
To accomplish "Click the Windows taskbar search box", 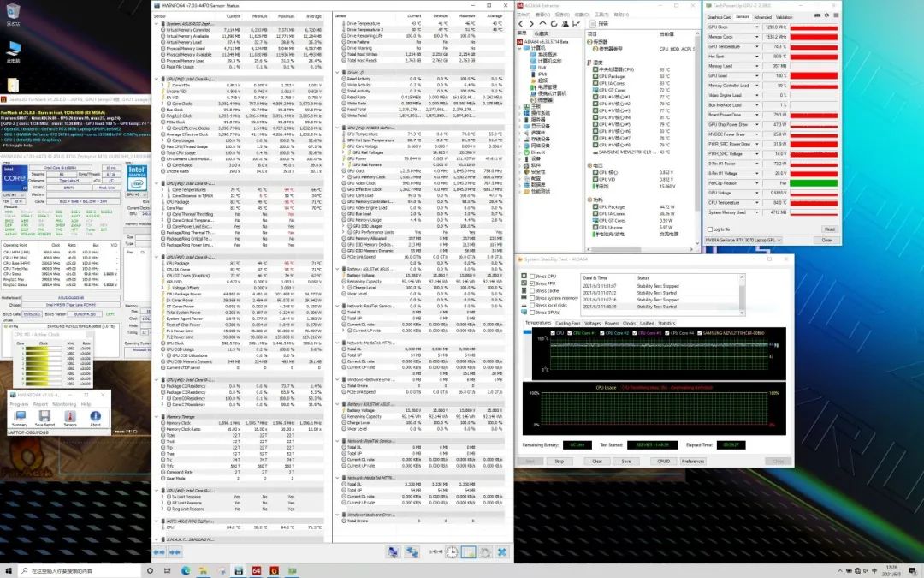I will pyautogui.click(x=86, y=569).
